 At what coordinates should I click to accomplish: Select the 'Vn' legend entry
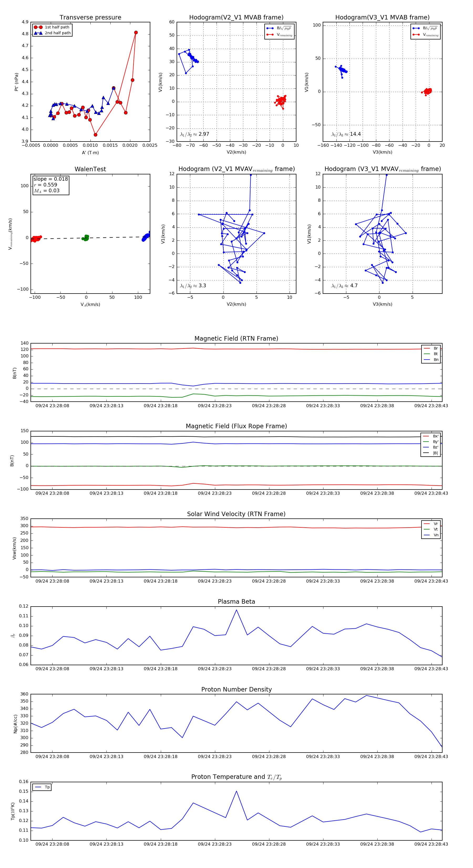coord(431,535)
